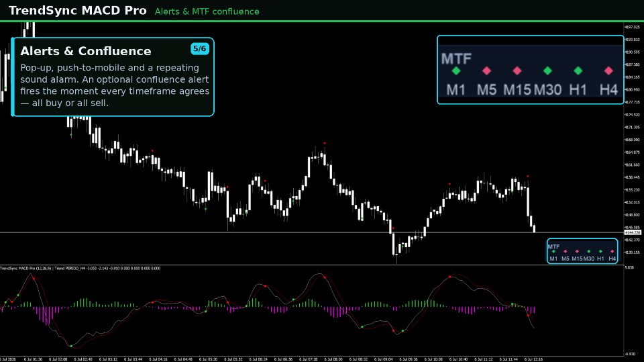Click the M15 label in small chart MTF panel
The image size is (644, 362).
click(x=577, y=259)
